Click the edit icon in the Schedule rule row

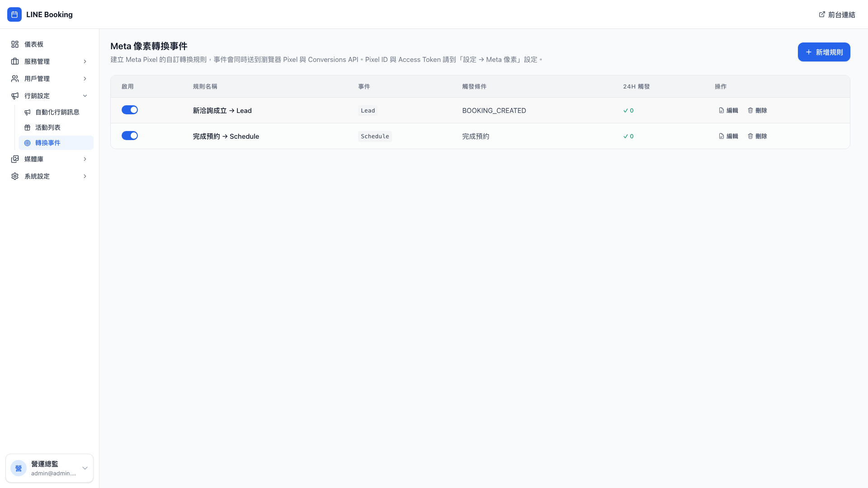pos(722,136)
